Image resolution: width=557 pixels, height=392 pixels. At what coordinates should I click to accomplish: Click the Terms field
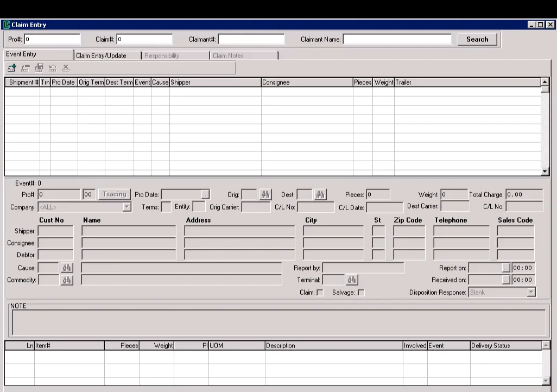[166, 207]
